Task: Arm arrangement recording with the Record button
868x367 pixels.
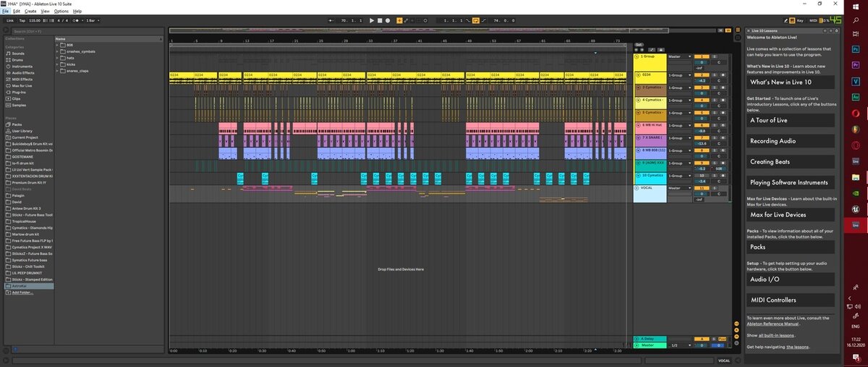Action: [388, 20]
